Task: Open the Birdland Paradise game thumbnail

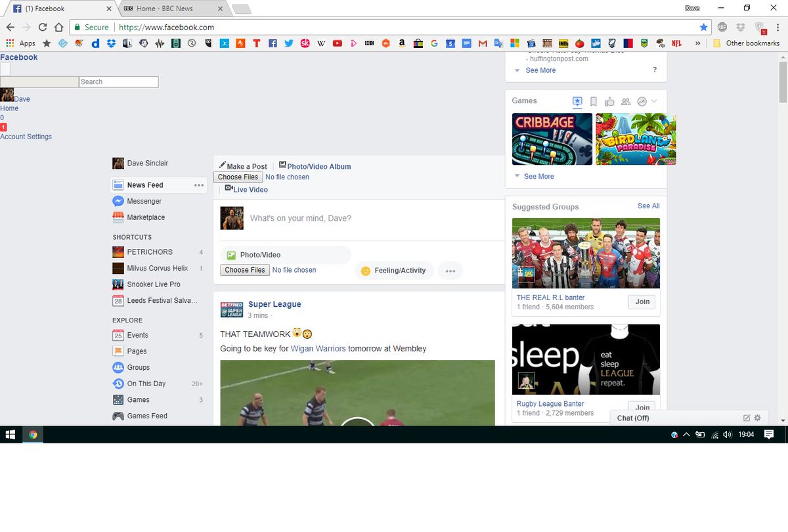Action: tap(636, 139)
